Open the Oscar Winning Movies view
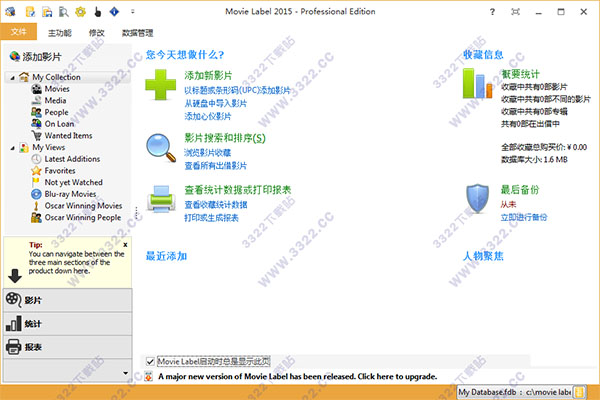Image resolution: width=600 pixels, height=400 pixels. [83, 206]
